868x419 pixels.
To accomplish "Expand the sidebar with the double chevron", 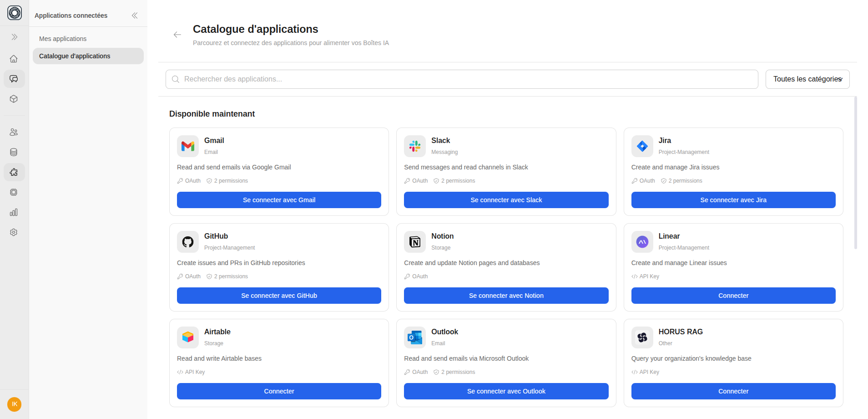I will click(x=14, y=37).
